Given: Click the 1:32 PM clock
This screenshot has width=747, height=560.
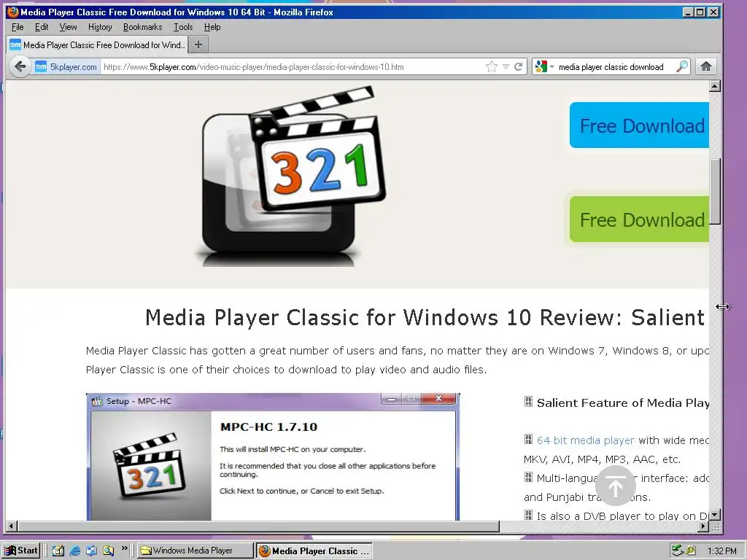Looking at the screenshot, I should click(x=721, y=551).
